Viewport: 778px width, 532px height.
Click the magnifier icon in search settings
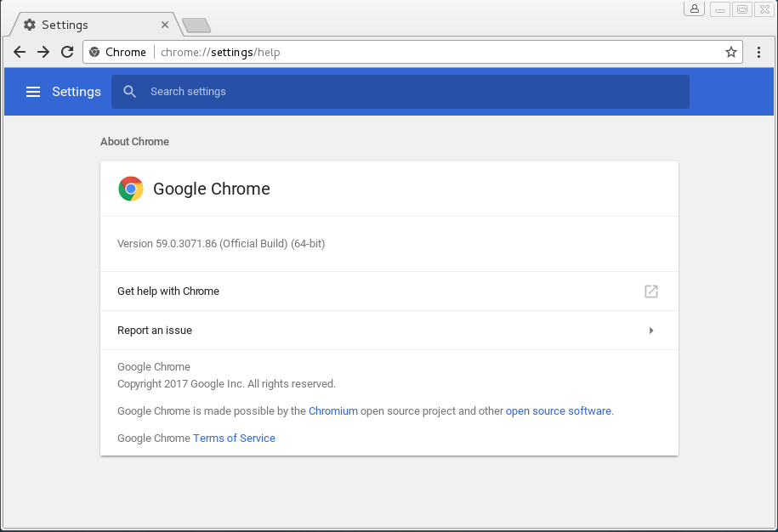point(130,92)
